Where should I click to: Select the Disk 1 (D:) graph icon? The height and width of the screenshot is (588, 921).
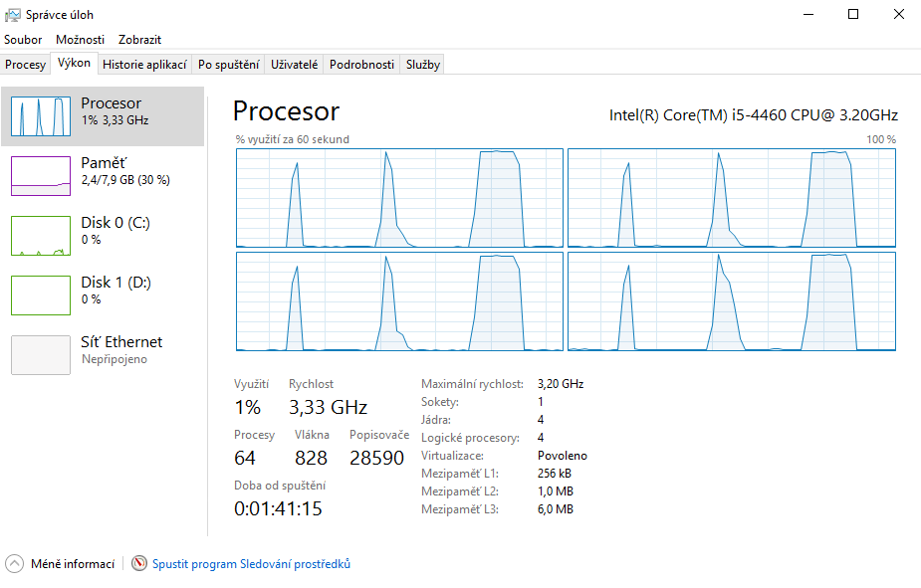[x=41, y=295]
